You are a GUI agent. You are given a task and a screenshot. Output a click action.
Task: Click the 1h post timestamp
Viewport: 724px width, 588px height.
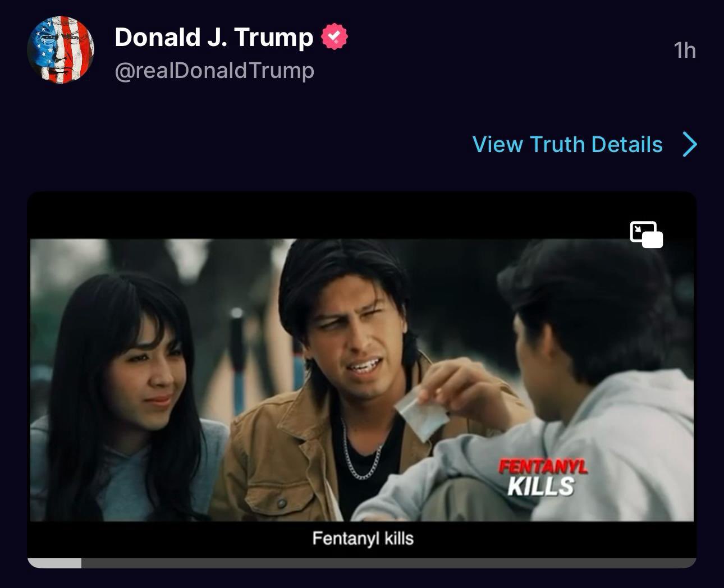685,50
